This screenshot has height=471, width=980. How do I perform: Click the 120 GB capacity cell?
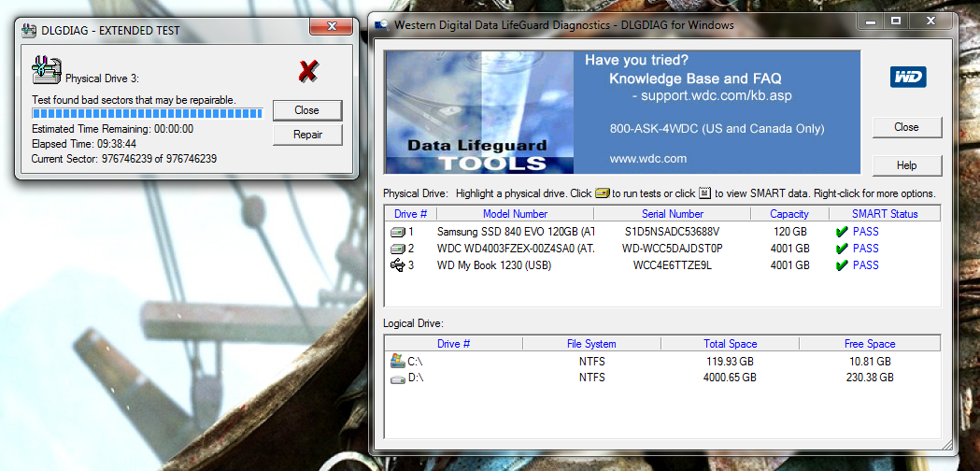(790, 232)
